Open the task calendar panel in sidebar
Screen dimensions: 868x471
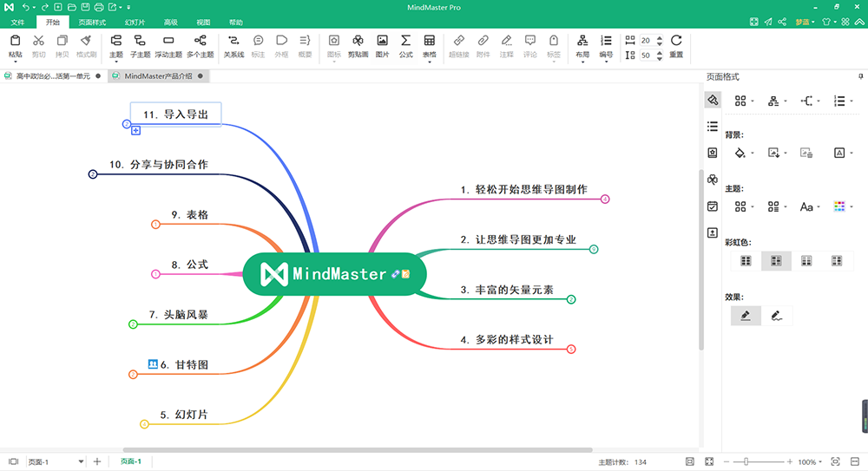click(x=713, y=206)
